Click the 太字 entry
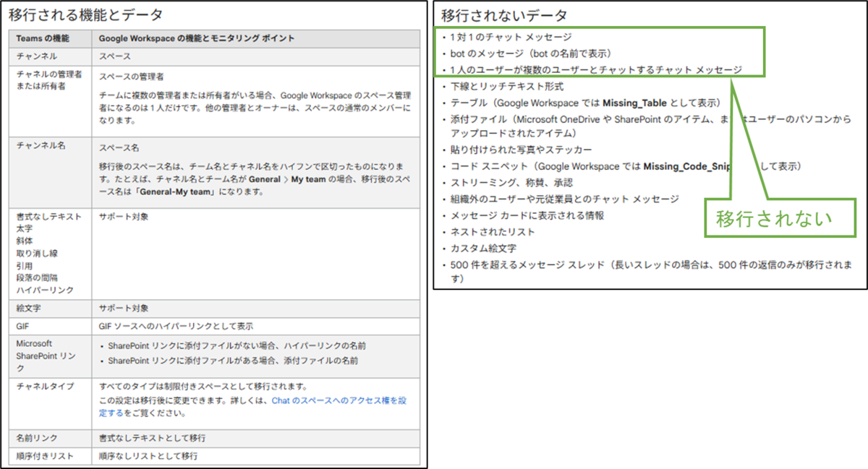The image size is (868, 469). coord(24,228)
